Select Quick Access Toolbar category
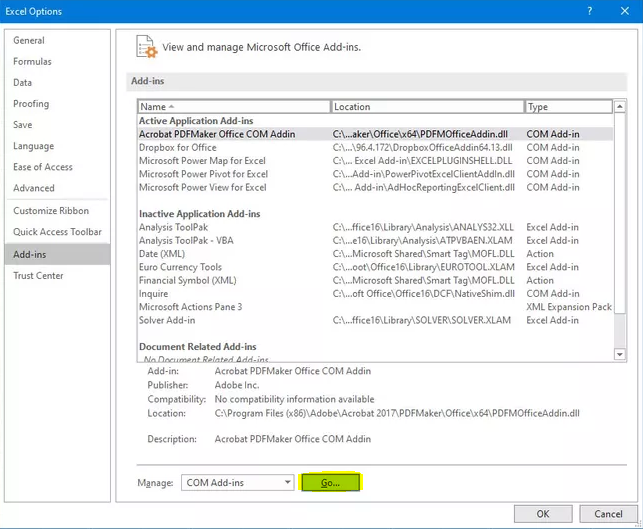The height and width of the screenshot is (529, 643). (x=57, y=232)
